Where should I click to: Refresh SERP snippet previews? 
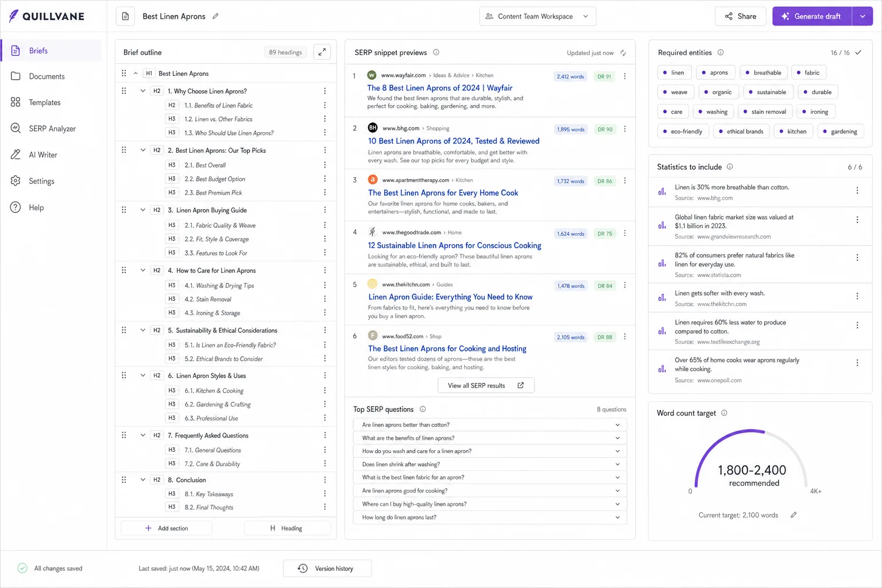(623, 53)
